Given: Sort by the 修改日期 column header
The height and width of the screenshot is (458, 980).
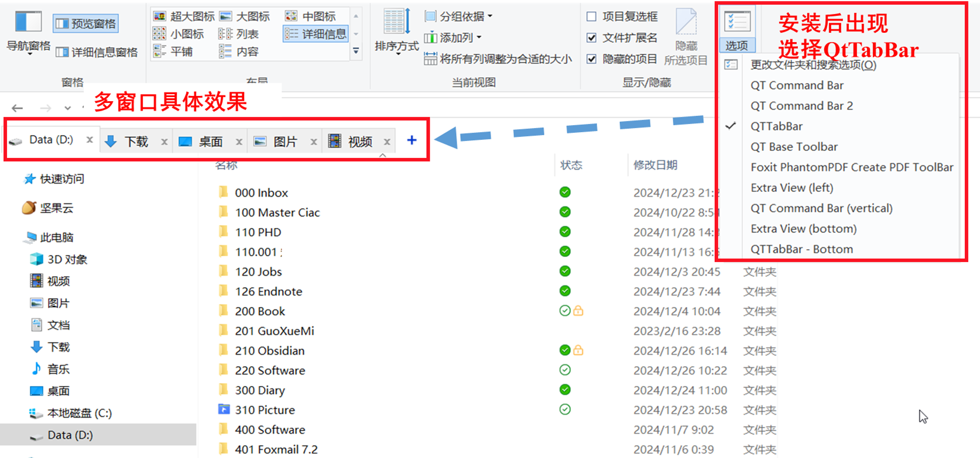Looking at the screenshot, I should 655,166.
